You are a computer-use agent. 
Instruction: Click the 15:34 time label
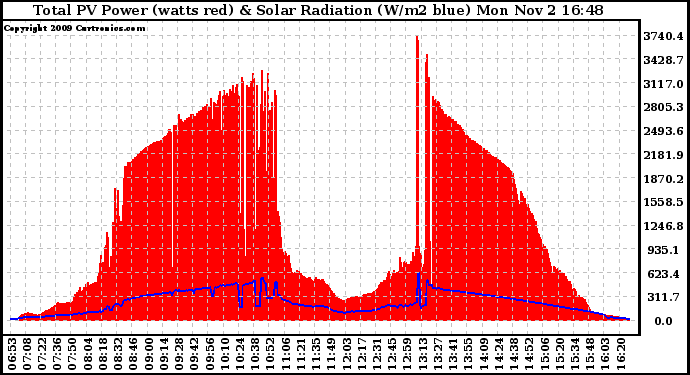(x=575, y=354)
